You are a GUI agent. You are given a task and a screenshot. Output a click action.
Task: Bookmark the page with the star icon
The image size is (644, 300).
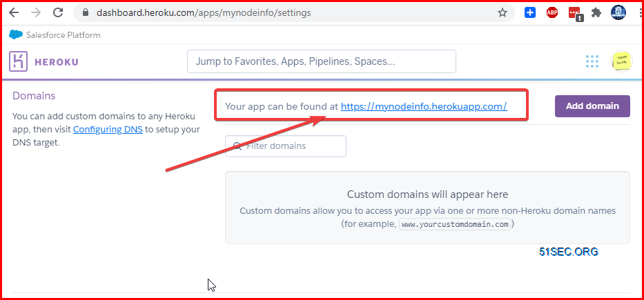tap(502, 12)
